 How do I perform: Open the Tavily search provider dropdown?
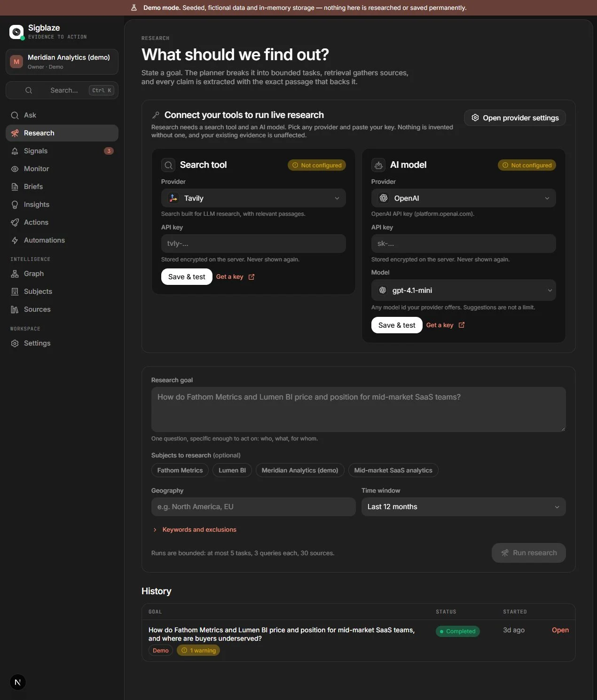pyautogui.click(x=253, y=198)
